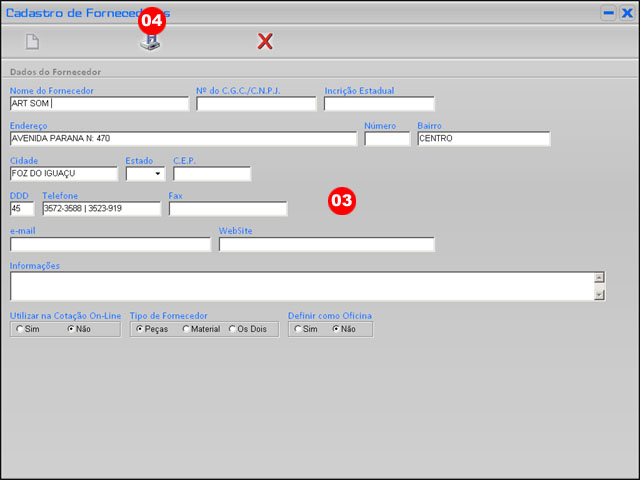The image size is (640, 480).
Task: Select Sim for Definir como Oficina
Action: (x=297, y=329)
